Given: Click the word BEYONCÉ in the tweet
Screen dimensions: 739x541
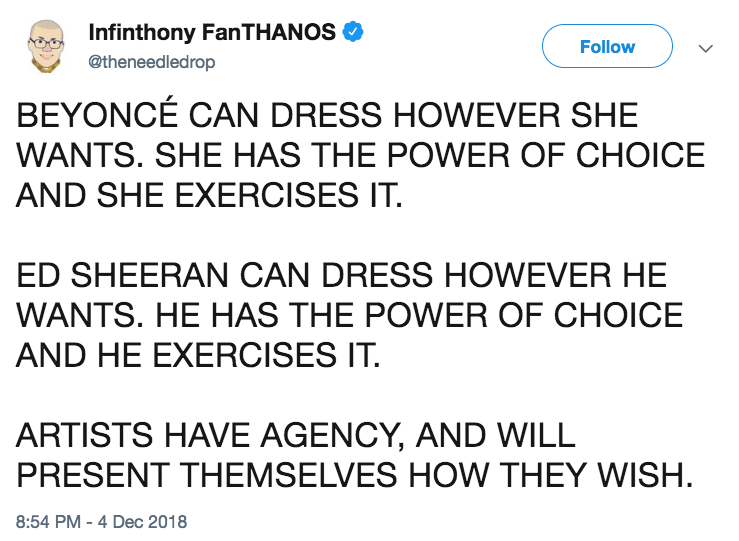Looking at the screenshot, I should coord(97,115).
